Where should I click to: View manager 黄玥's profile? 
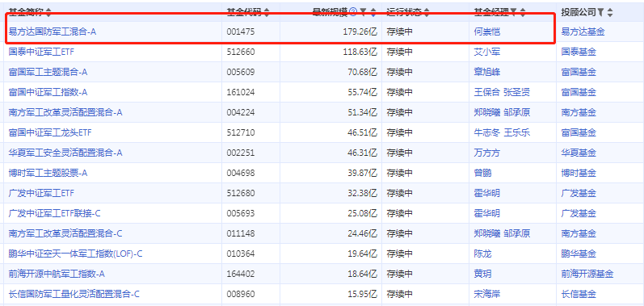click(x=482, y=274)
